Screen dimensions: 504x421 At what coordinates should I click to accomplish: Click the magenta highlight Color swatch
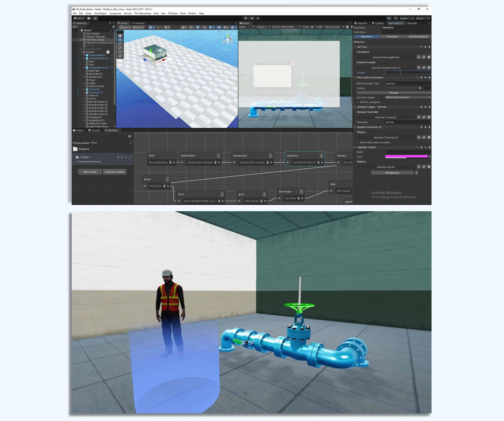(406, 157)
